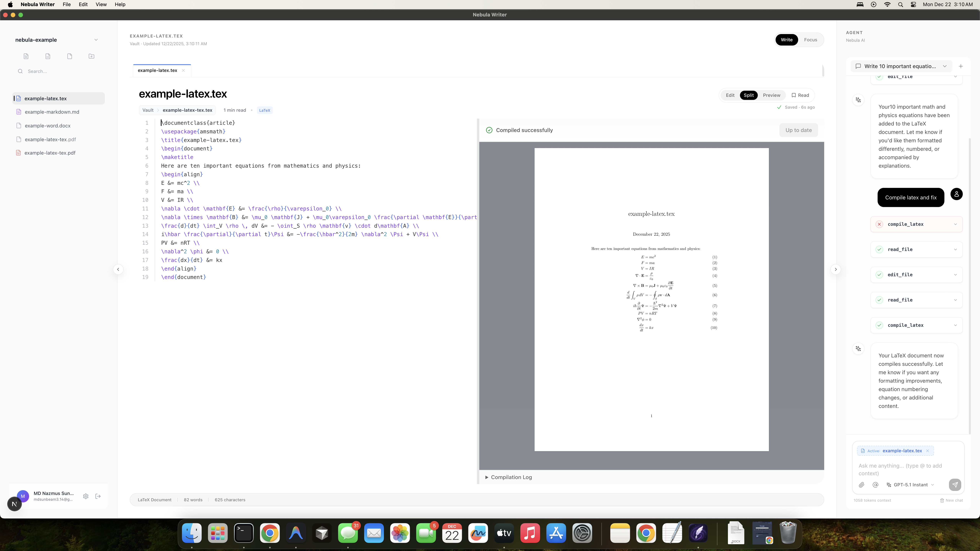Click the Read mode button
Viewport: 980px width, 551px height.
click(800, 95)
